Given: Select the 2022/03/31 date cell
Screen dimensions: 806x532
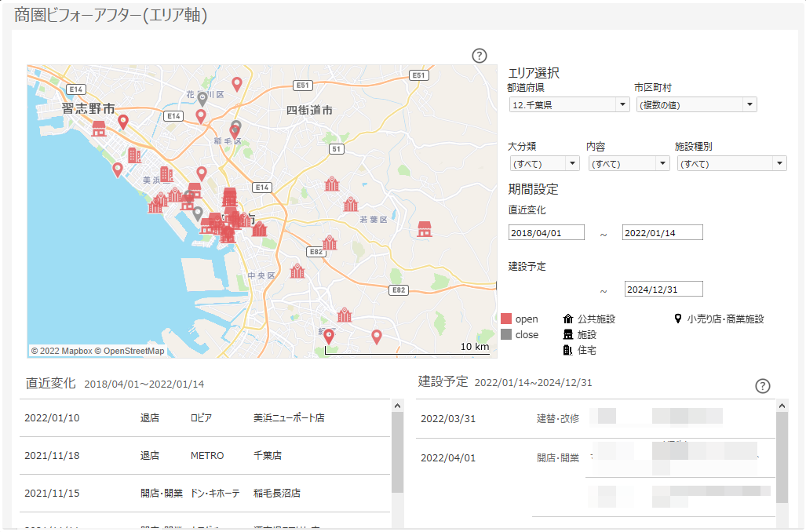Looking at the screenshot, I should pos(448,419).
